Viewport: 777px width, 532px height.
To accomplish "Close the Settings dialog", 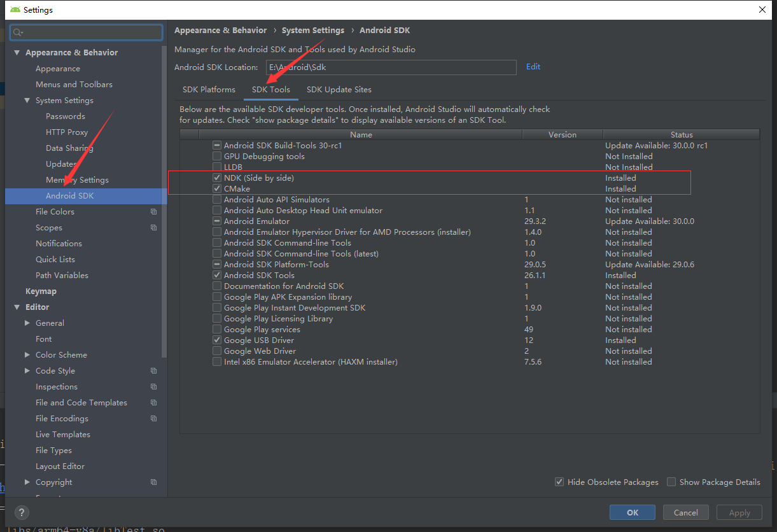I will pos(762,10).
